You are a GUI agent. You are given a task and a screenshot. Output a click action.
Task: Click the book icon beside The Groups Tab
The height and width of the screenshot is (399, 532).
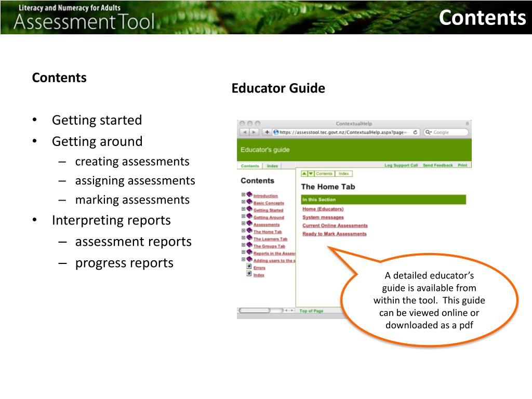pyautogui.click(x=249, y=245)
